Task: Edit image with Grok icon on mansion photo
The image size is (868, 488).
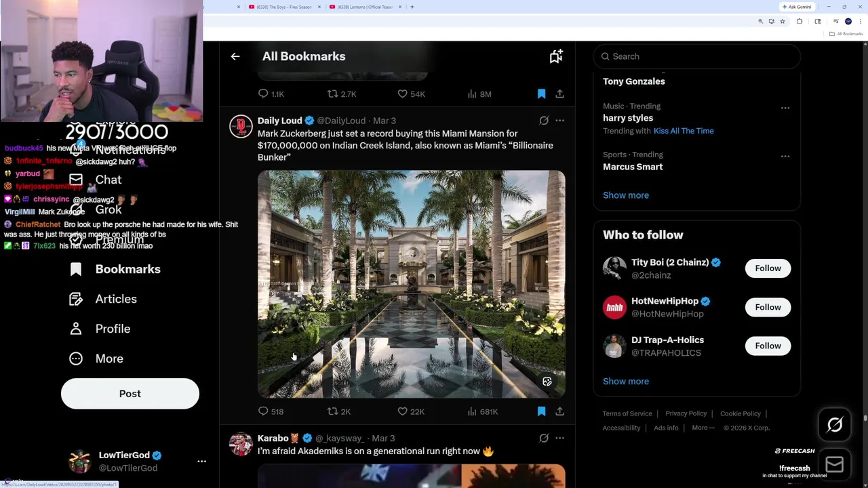Action: coord(547,382)
